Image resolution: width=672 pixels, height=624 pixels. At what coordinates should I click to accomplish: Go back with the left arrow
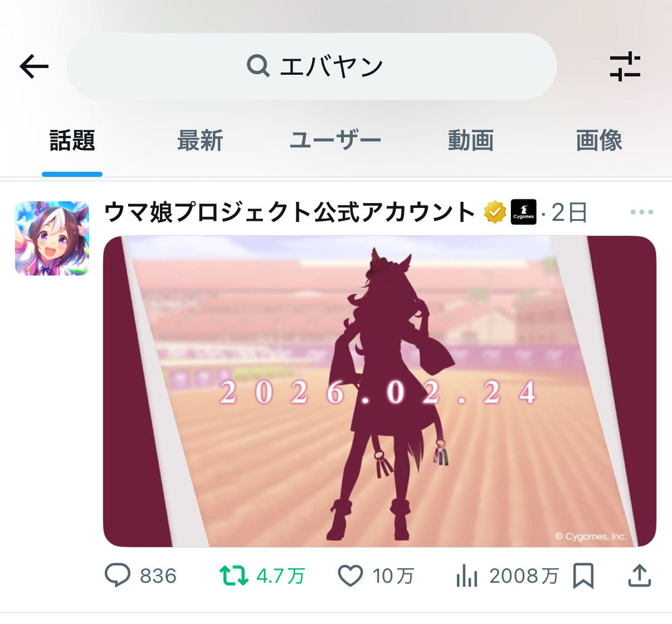(35, 67)
